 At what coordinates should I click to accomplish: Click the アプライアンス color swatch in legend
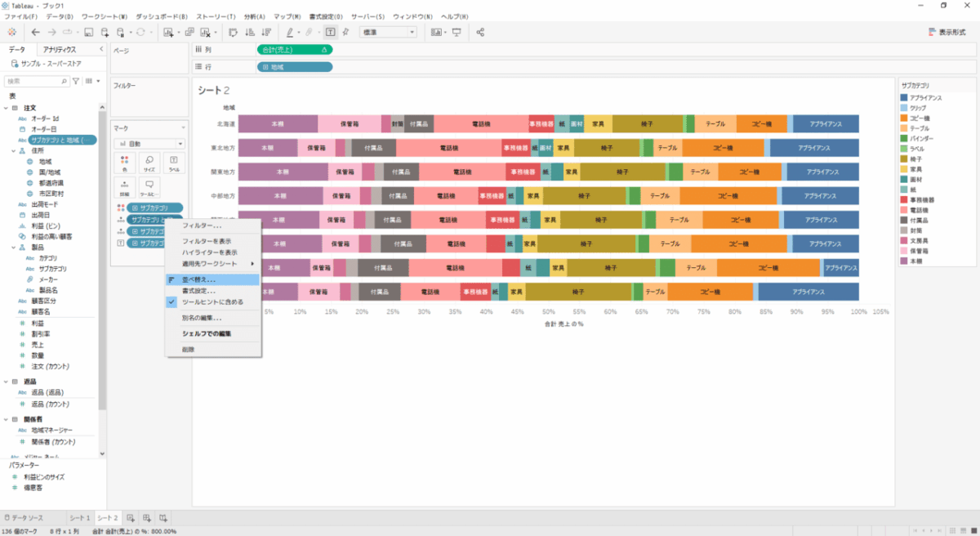coord(905,97)
